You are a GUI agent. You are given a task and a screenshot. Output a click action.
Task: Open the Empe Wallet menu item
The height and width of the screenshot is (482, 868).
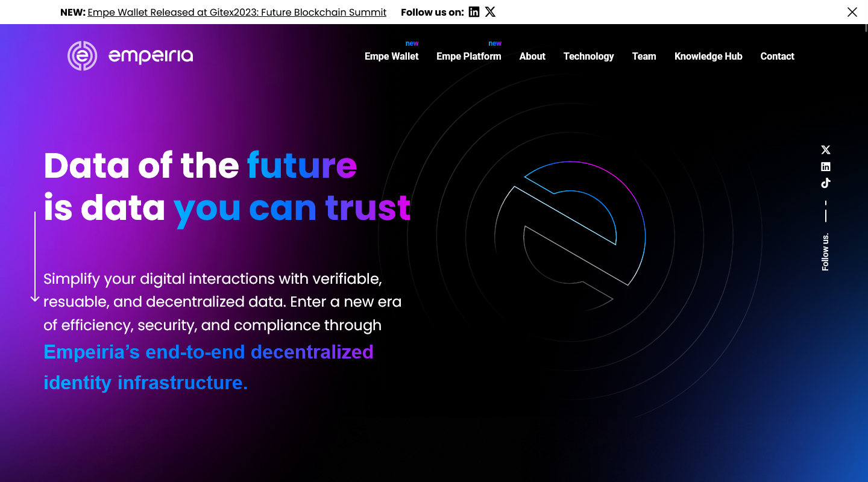coord(392,56)
